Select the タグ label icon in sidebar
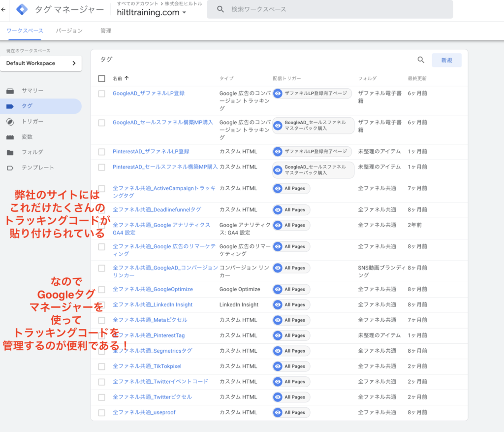 point(10,106)
